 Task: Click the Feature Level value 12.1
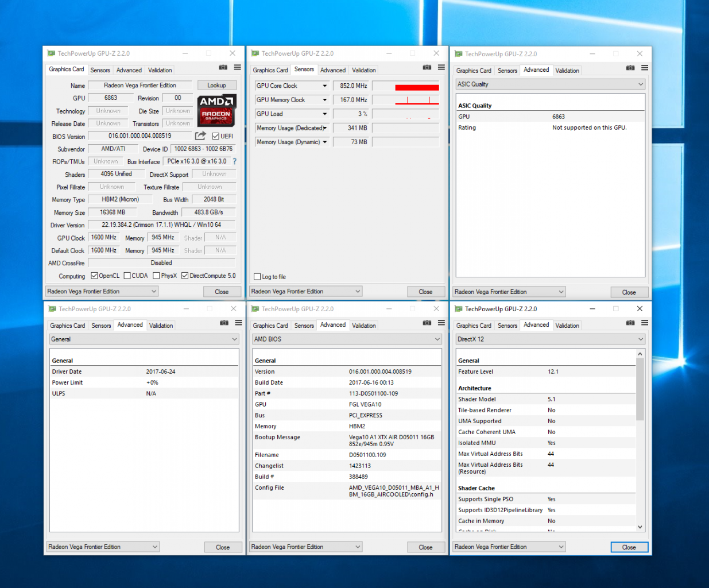553,372
